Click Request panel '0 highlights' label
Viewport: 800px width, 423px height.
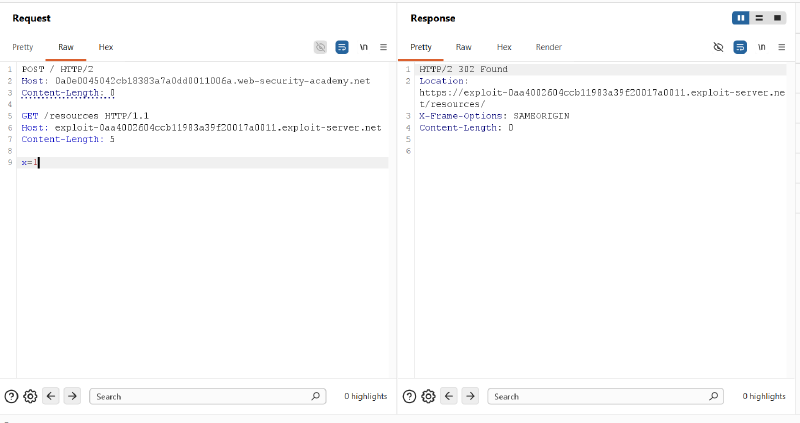(x=365, y=396)
